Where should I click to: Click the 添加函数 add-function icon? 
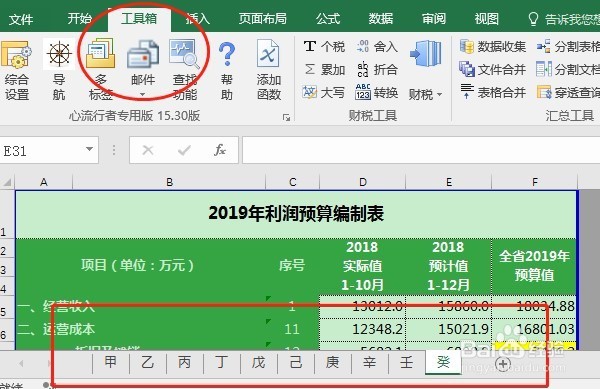(x=268, y=54)
